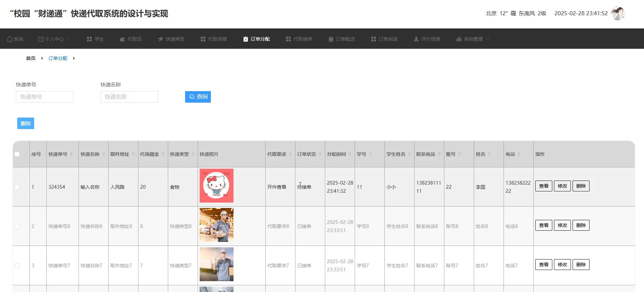Check the row with 快递单号8

click(x=17, y=226)
